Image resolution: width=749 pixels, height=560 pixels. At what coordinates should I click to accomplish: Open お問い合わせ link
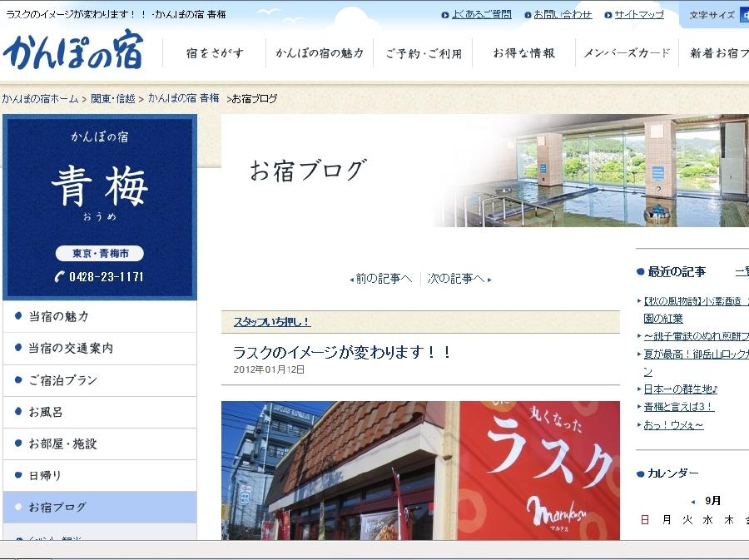click(x=563, y=15)
